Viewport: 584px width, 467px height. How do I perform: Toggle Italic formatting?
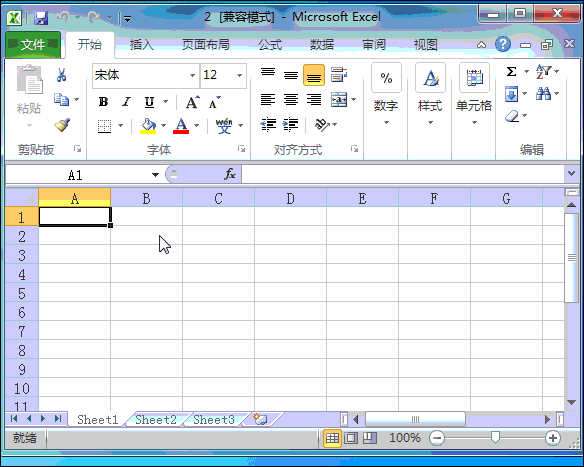[127, 102]
